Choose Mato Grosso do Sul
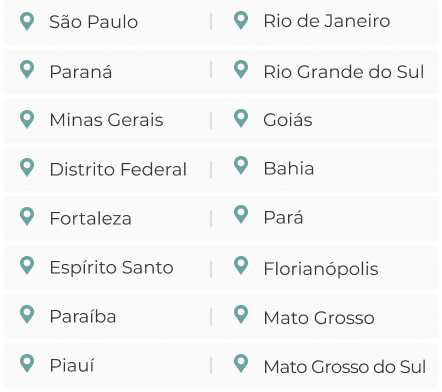This screenshot has height=392, width=442. tap(345, 367)
